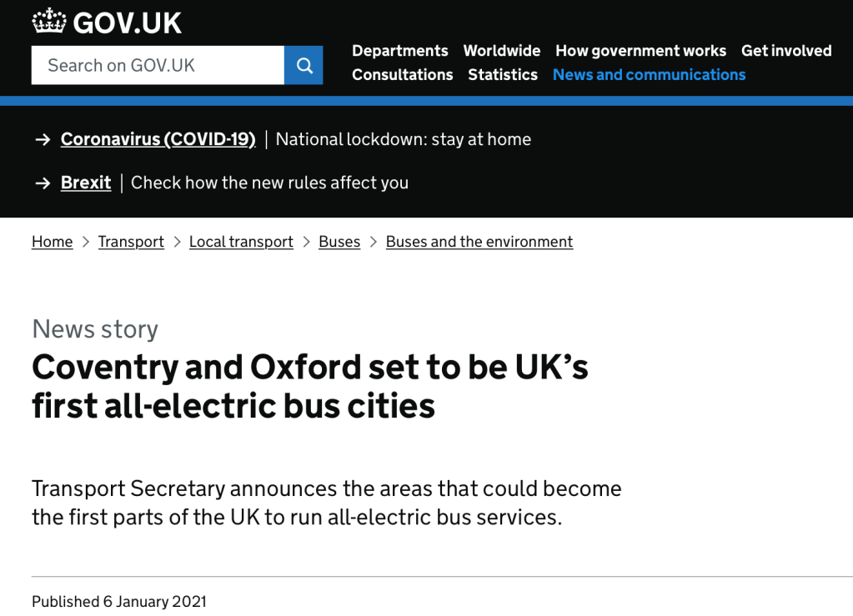Focus the Search on GOV.UK field

(158, 65)
